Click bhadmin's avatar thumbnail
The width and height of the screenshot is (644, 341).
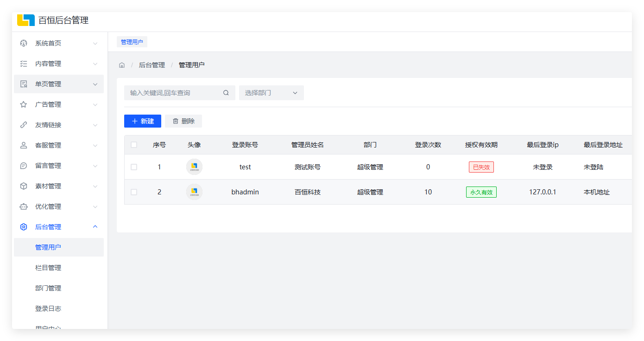coord(194,192)
